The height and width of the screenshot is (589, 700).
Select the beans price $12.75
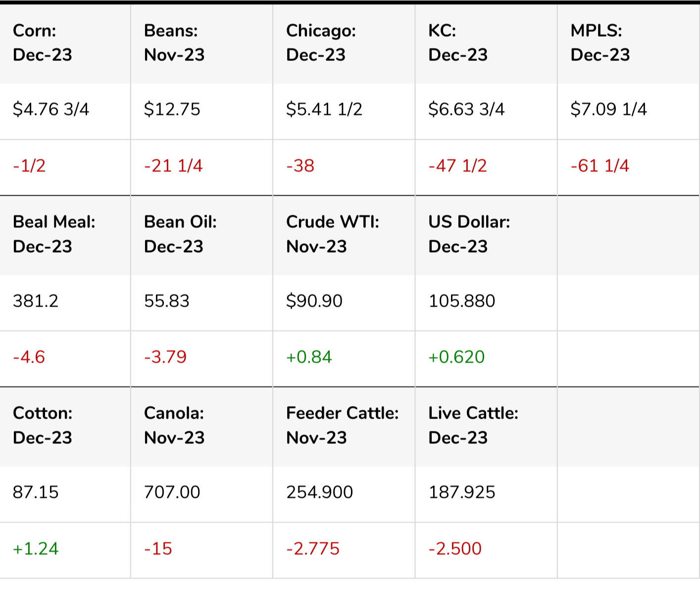coord(172,109)
